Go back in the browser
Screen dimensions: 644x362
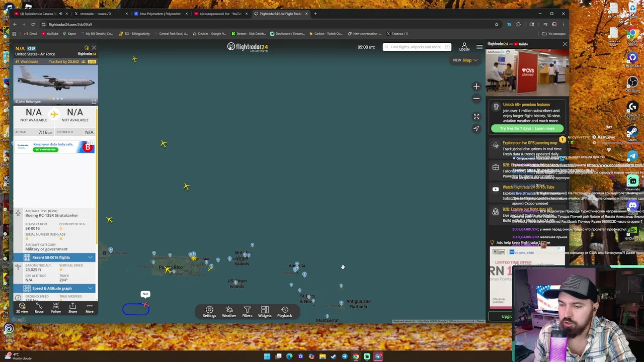15,24
